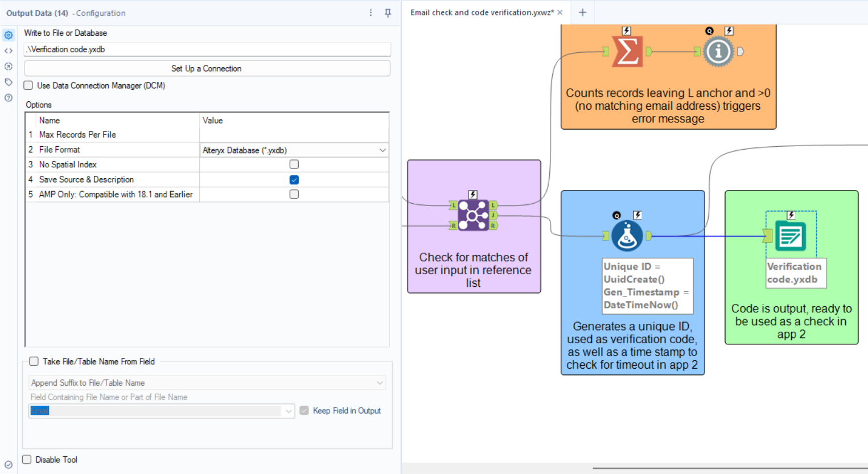Click the Set Up a Connection button
The height and width of the screenshot is (474, 868).
click(207, 69)
